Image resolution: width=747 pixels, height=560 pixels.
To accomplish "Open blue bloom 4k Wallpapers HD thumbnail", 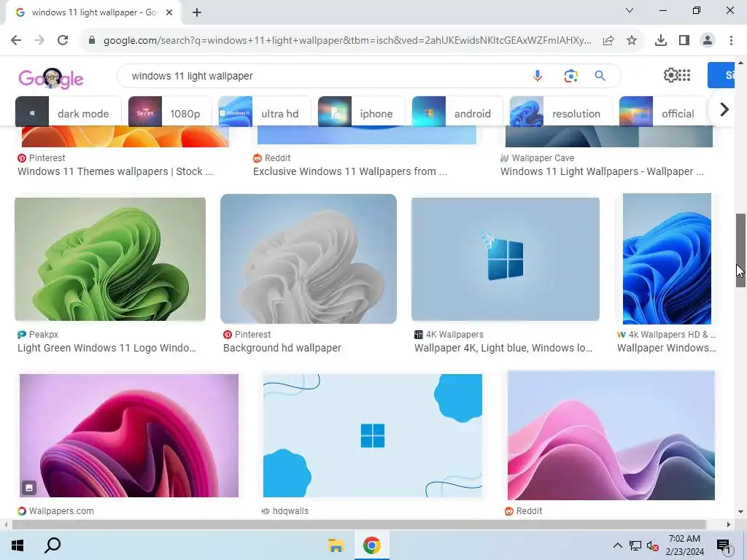I will tap(667, 259).
